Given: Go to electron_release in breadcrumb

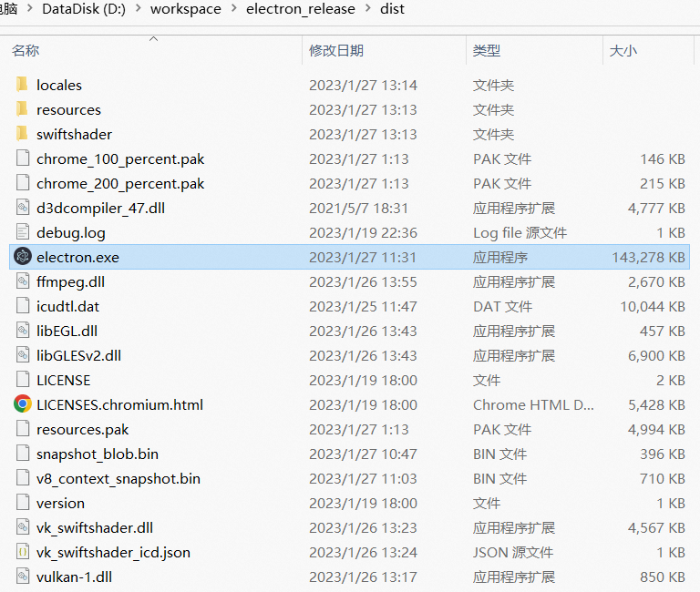Looking at the screenshot, I should pyautogui.click(x=301, y=9).
